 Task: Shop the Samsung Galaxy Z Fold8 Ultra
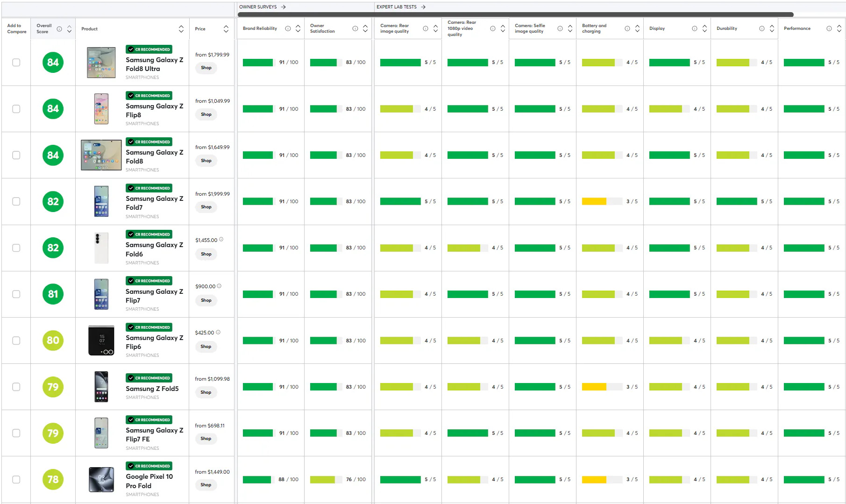click(206, 68)
